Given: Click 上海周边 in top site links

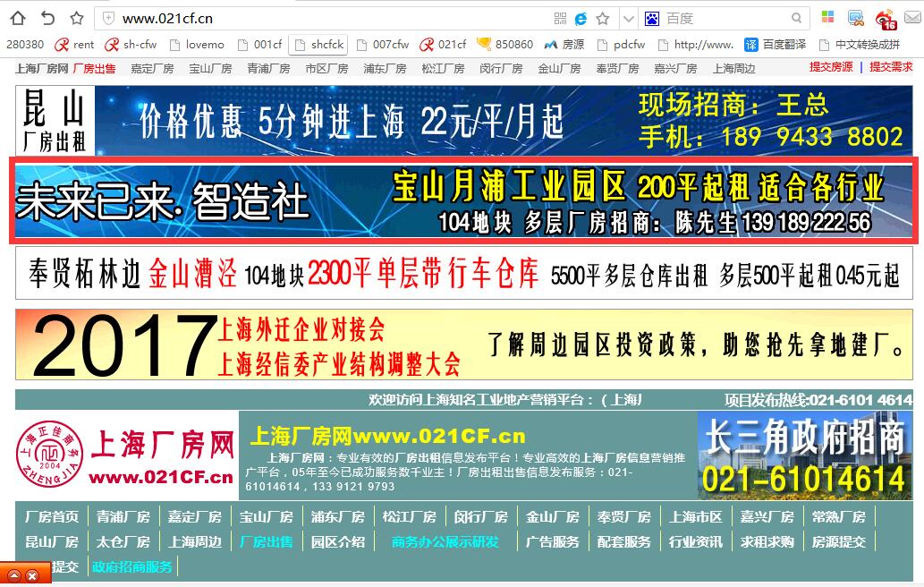Looking at the screenshot, I should point(733,69).
